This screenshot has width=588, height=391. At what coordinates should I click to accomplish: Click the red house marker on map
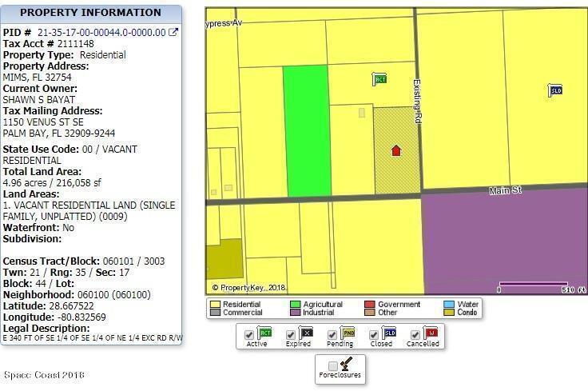395,150
